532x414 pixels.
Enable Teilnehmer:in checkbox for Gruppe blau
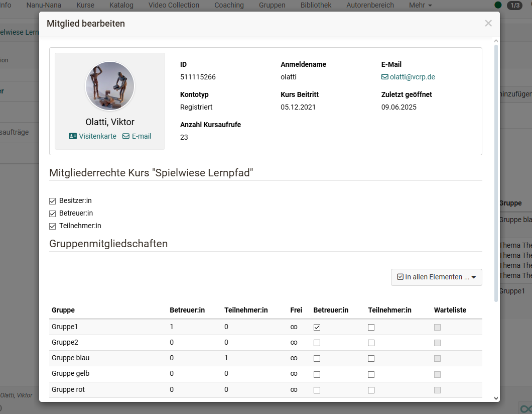click(x=371, y=359)
